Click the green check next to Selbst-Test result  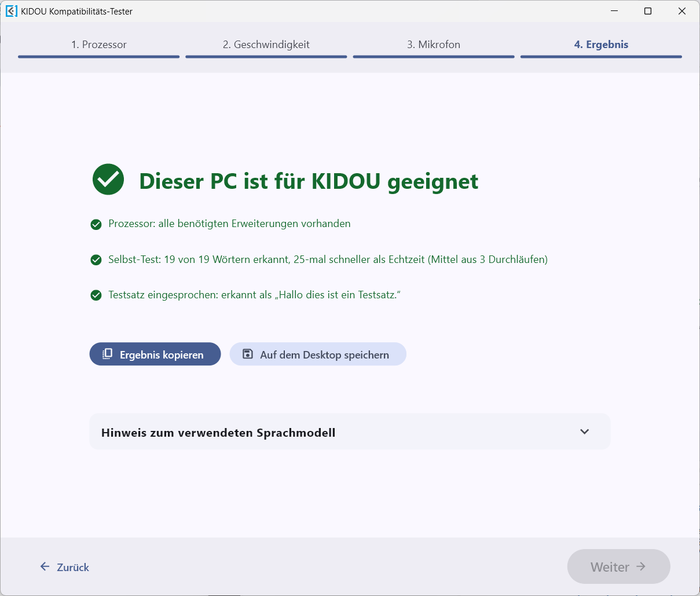click(x=96, y=260)
